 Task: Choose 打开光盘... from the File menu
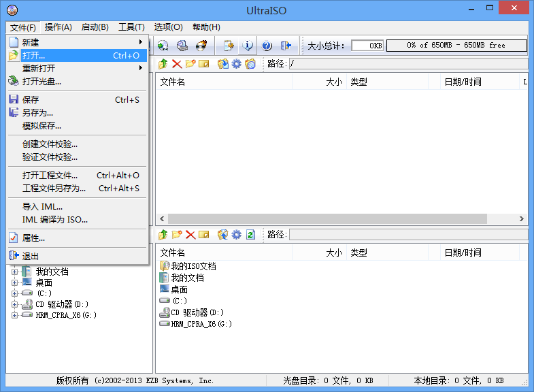coord(78,82)
